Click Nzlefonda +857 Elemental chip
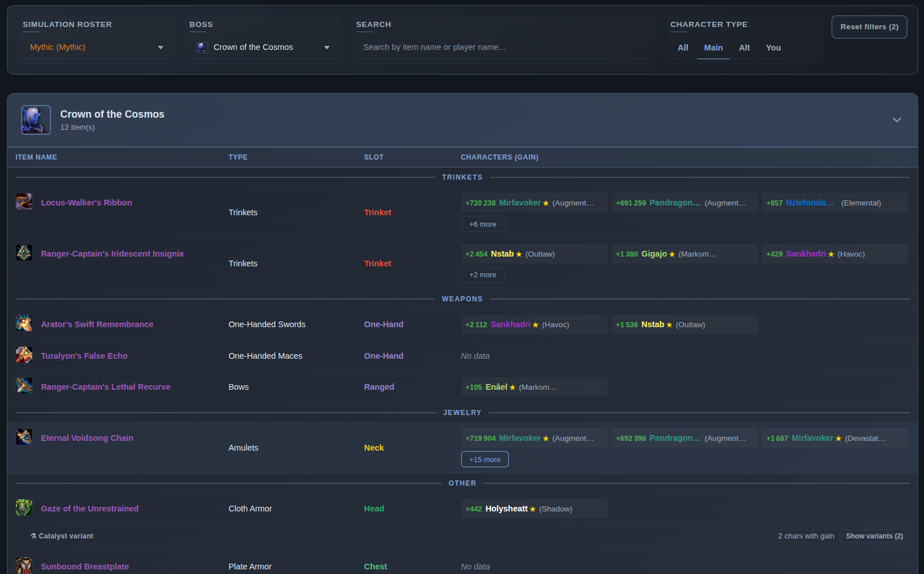 (835, 203)
